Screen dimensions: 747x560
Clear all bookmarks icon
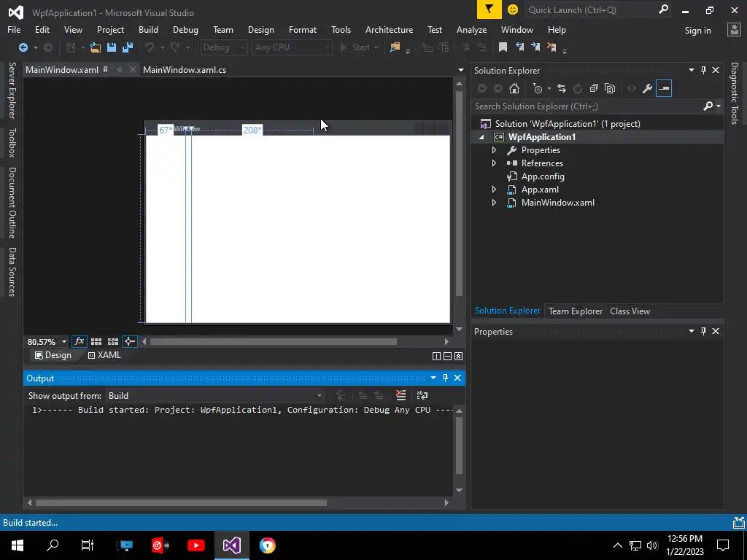click(551, 47)
